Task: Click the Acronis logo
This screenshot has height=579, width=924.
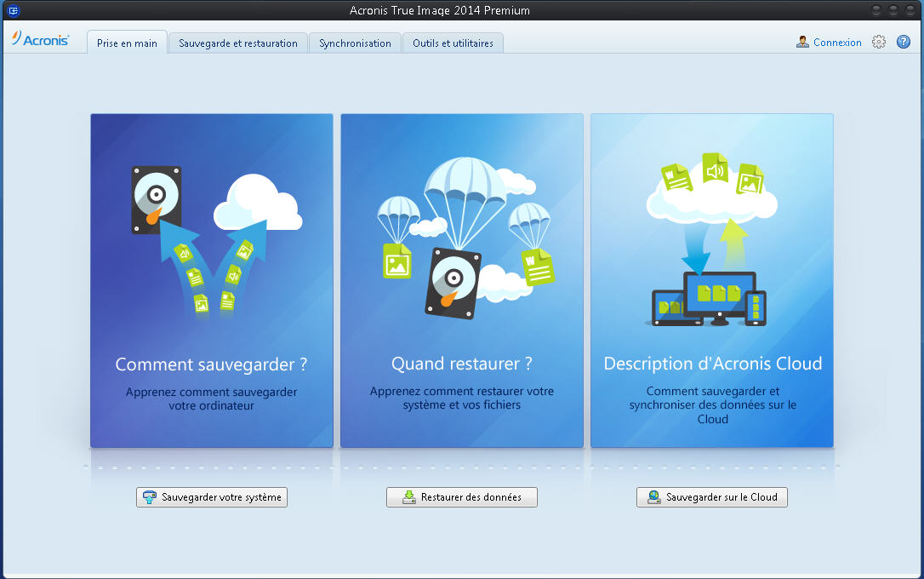Action: [x=40, y=39]
